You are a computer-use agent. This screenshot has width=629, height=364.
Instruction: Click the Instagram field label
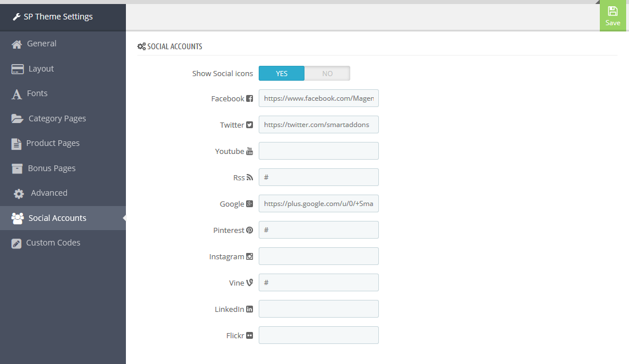(x=227, y=257)
